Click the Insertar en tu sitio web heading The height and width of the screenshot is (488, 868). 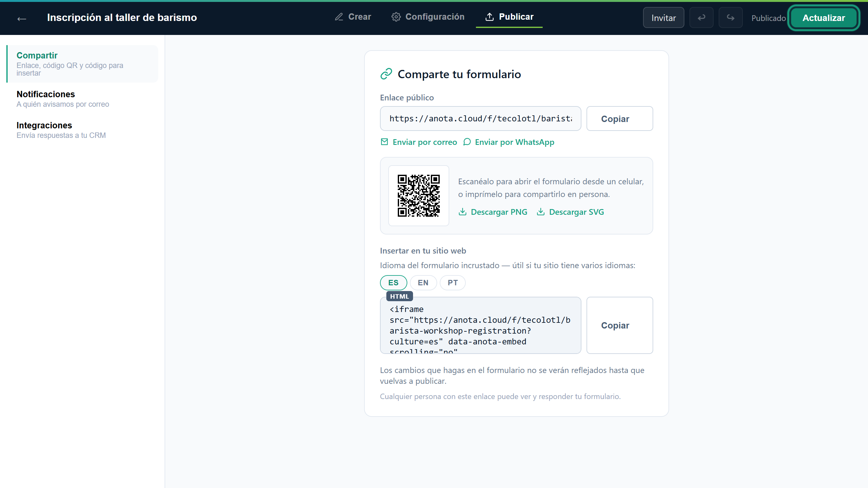pos(423,251)
